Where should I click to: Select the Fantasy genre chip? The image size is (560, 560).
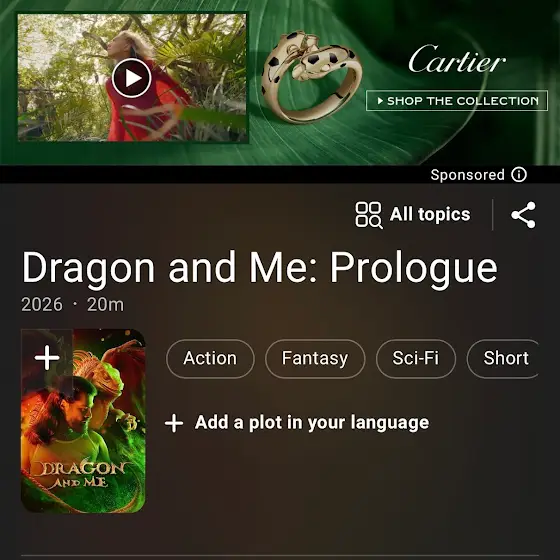click(x=315, y=359)
